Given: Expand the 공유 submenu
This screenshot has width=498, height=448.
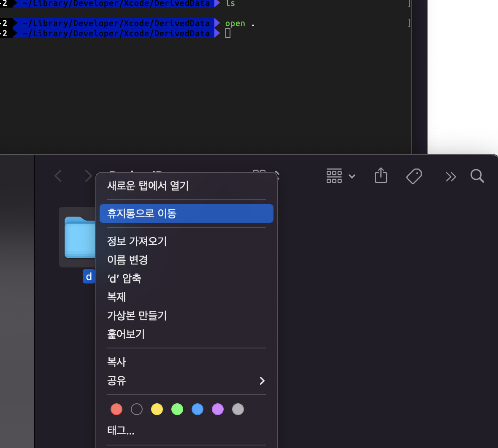Looking at the screenshot, I should point(187,381).
